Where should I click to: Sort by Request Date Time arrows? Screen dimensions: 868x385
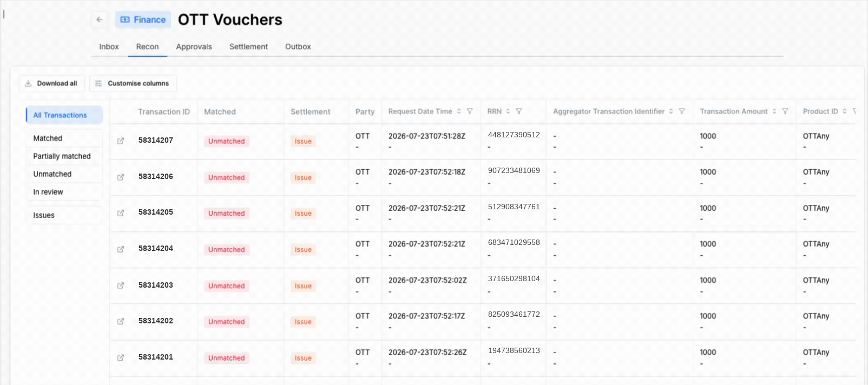pyautogui.click(x=459, y=111)
